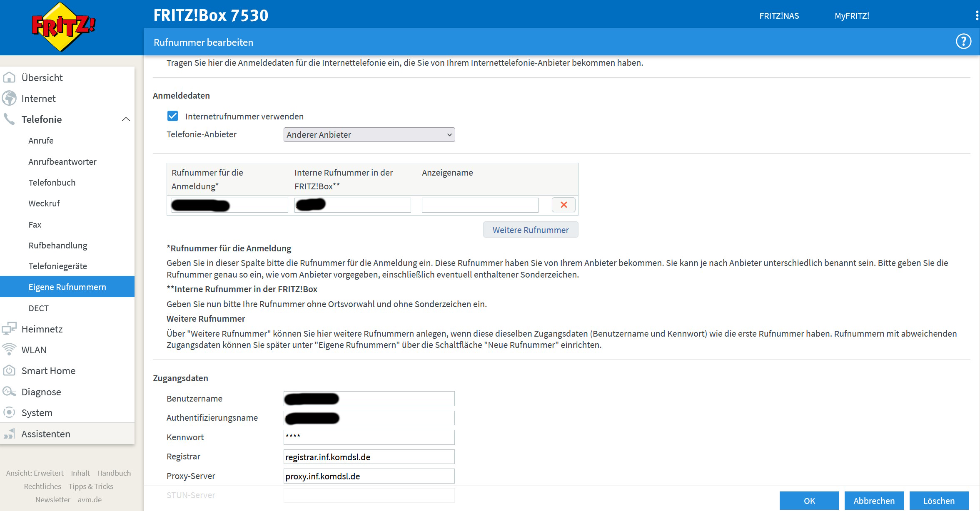Open help via question mark icon
Screen dimensions: 980x511
click(x=963, y=42)
